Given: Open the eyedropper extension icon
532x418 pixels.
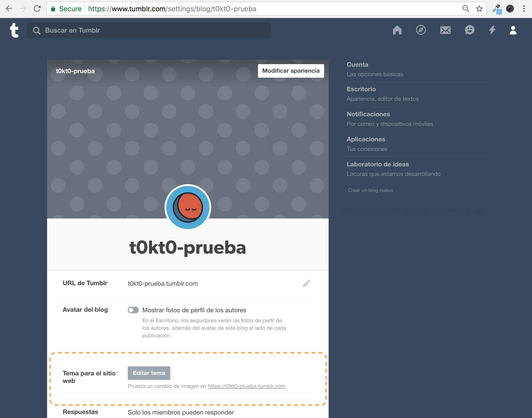Looking at the screenshot, I should click(x=497, y=9).
